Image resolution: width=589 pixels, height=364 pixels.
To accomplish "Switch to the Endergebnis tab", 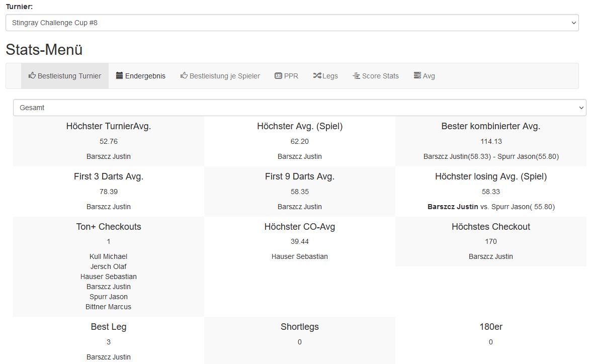I will (145, 76).
